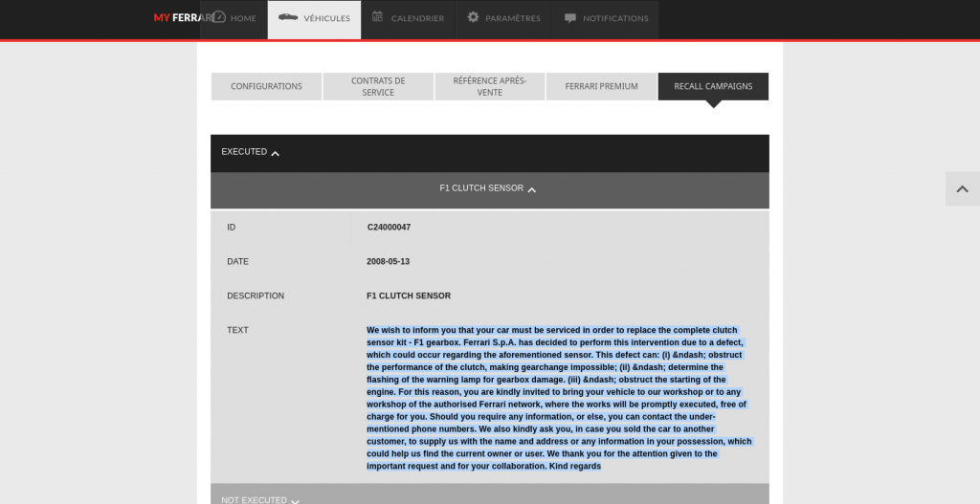Go to the Ferrari Premium tab

(601, 86)
